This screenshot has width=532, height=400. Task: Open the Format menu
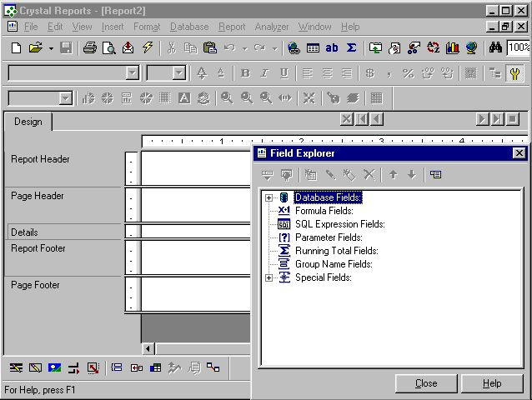pyautogui.click(x=147, y=27)
